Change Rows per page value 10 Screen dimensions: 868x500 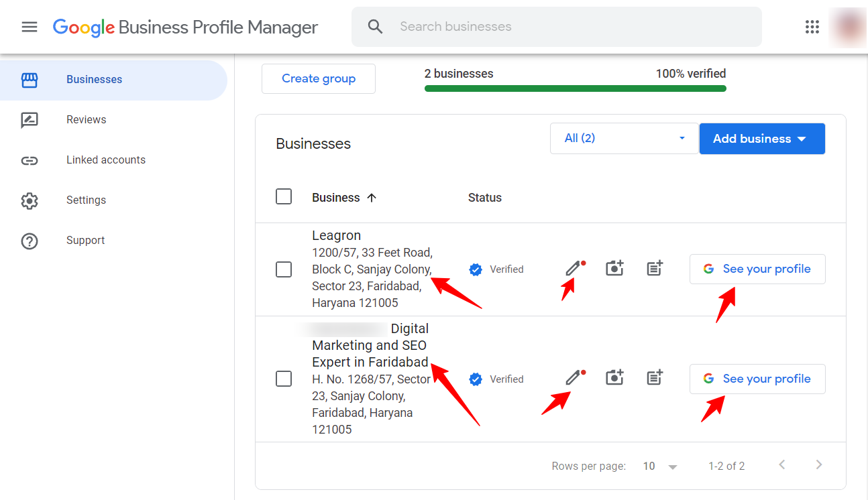pyautogui.click(x=660, y=466)
